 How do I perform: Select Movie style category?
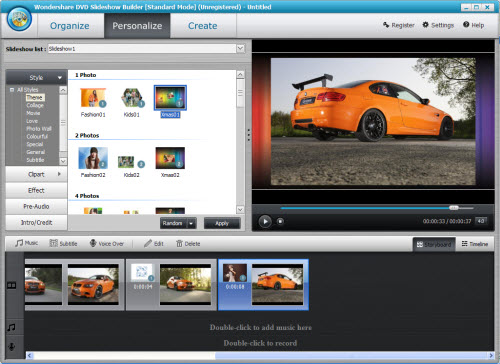point(33,113)
